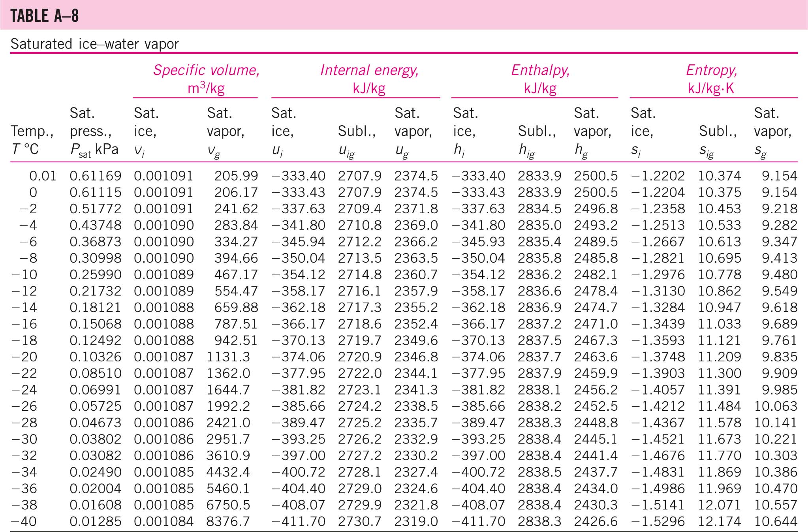808x532 pixels.
Task: Click ice entropy value −1.2202
Action: point(658,176)
